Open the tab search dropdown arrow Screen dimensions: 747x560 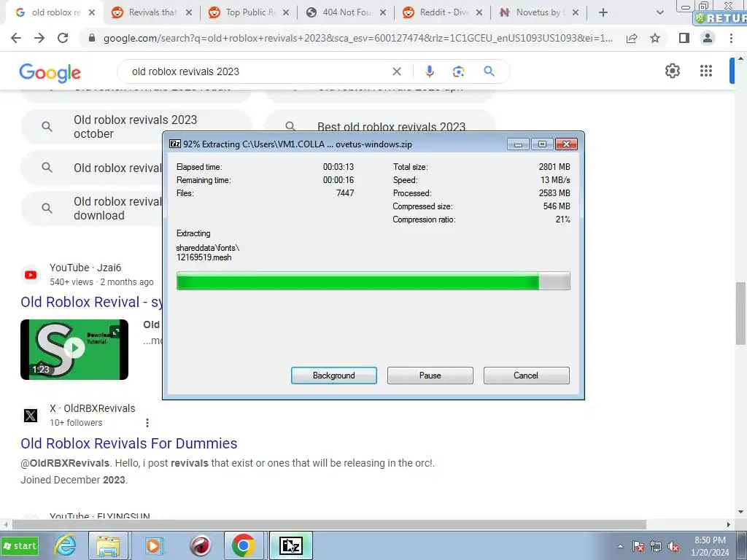point(659,13)
